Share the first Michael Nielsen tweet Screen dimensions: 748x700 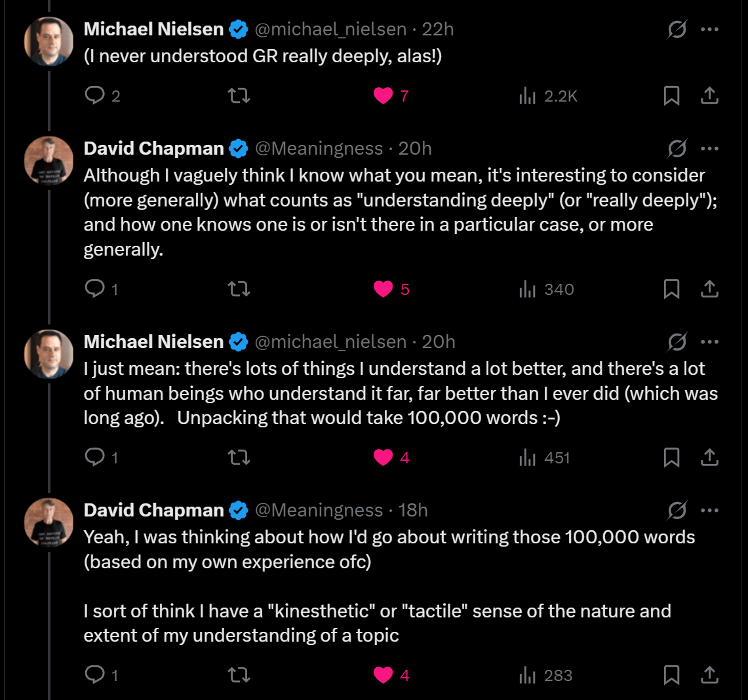click(x=709, y=96)
